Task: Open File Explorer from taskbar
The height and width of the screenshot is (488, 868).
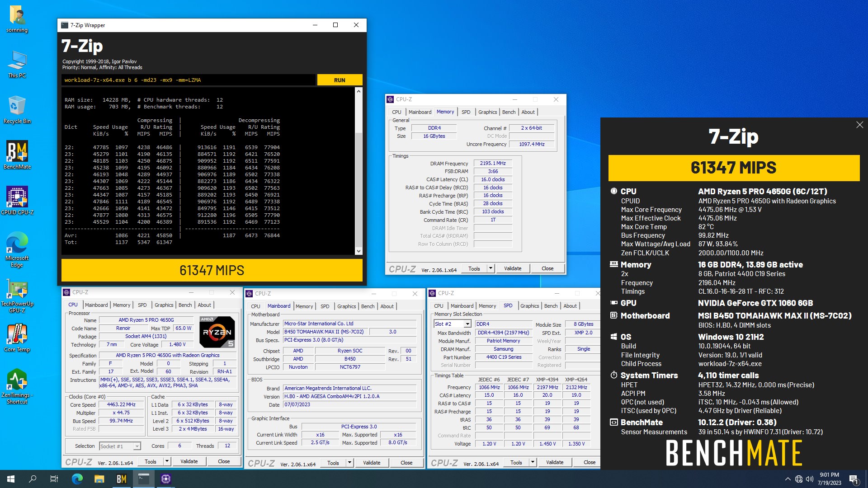Action: [99, 479]
